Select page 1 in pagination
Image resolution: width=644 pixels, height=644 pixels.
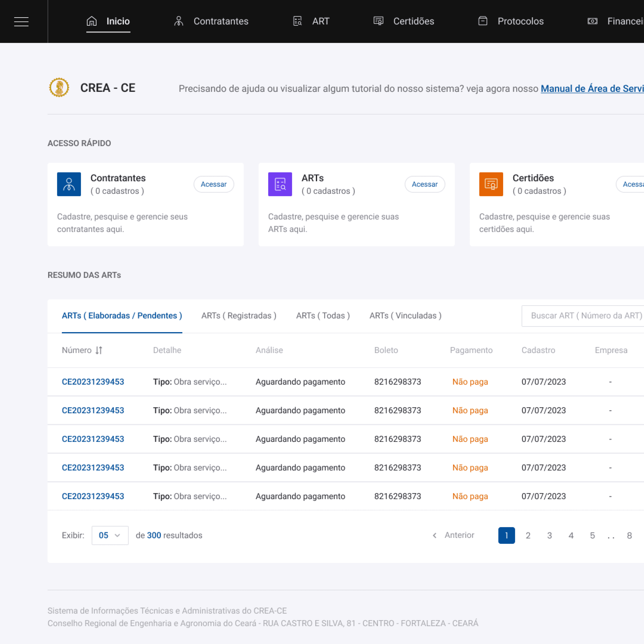coord(506,535)
